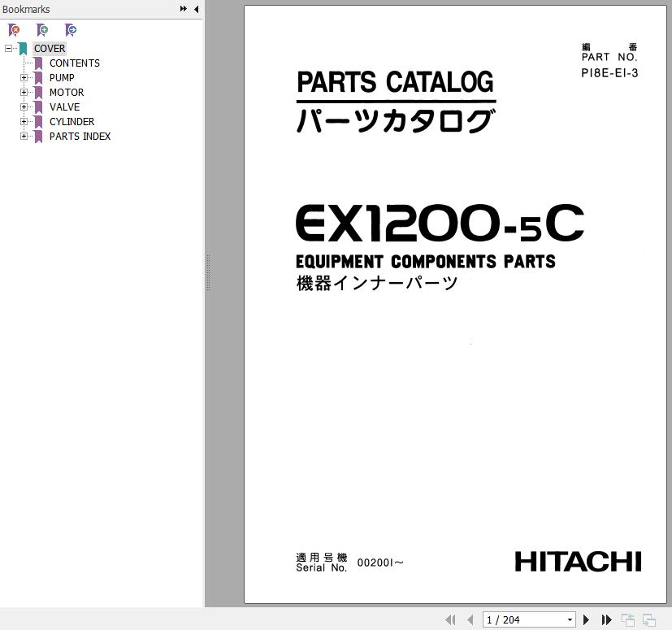The image size is (672, 630).
Task: Open the page number dropdown
Action: tap(570, 619)
